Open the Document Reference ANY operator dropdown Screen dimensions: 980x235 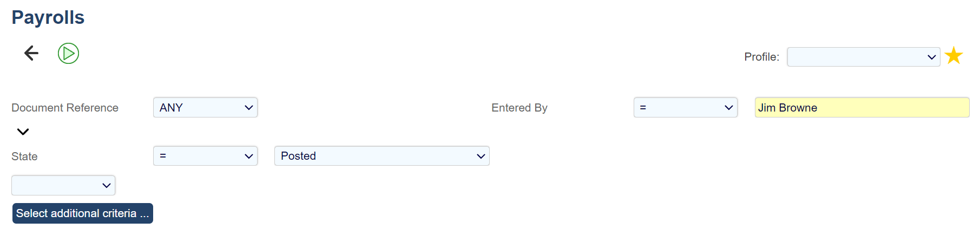click(205, 108)
